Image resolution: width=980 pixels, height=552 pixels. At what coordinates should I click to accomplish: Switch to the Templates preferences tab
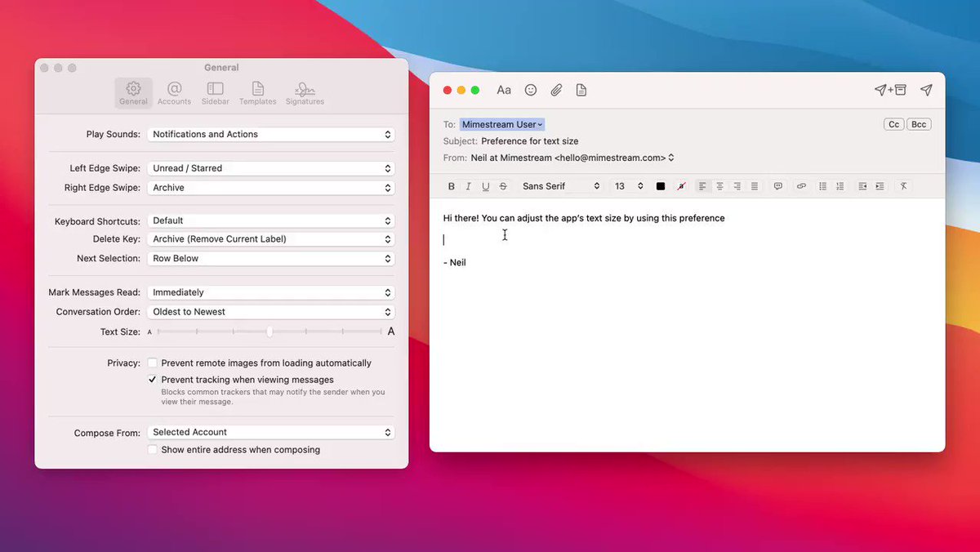click(257, 93)
